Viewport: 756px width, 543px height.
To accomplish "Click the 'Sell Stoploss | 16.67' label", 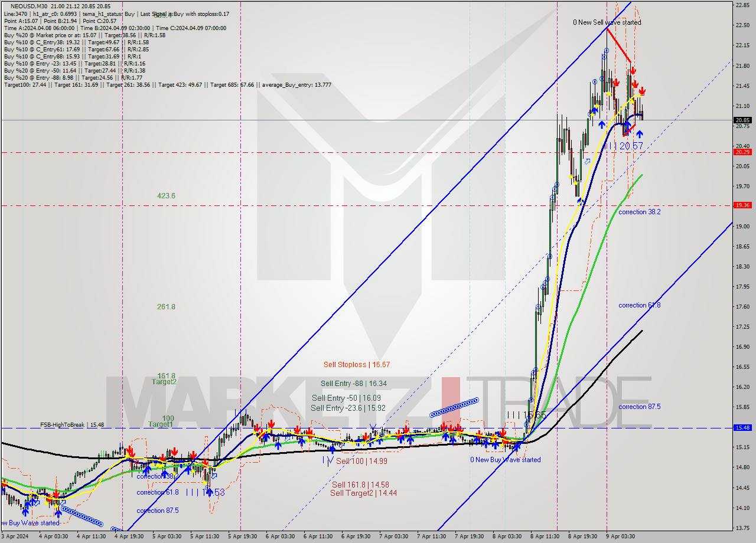I will (x=356, y=365).
